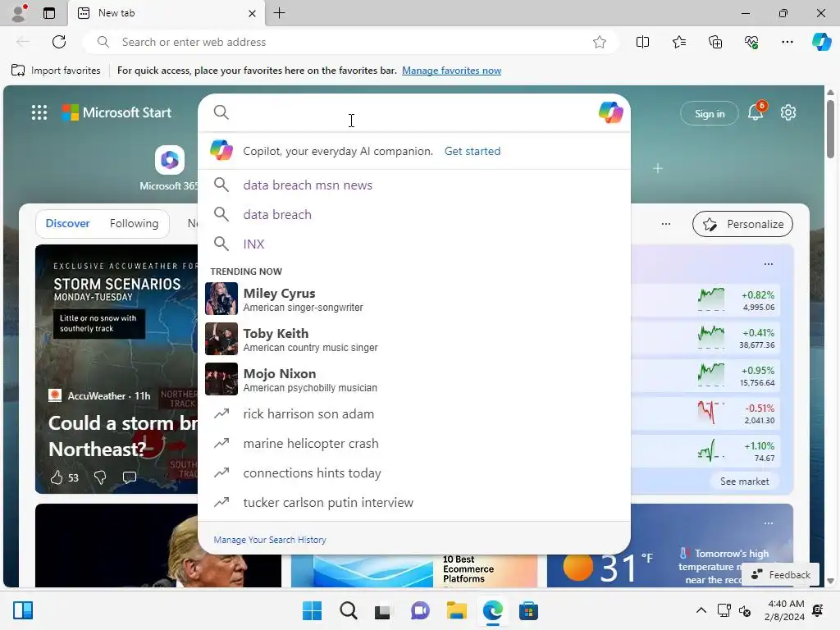
Task: Open taskbar Search magnifier
Action: click(348, 610)
